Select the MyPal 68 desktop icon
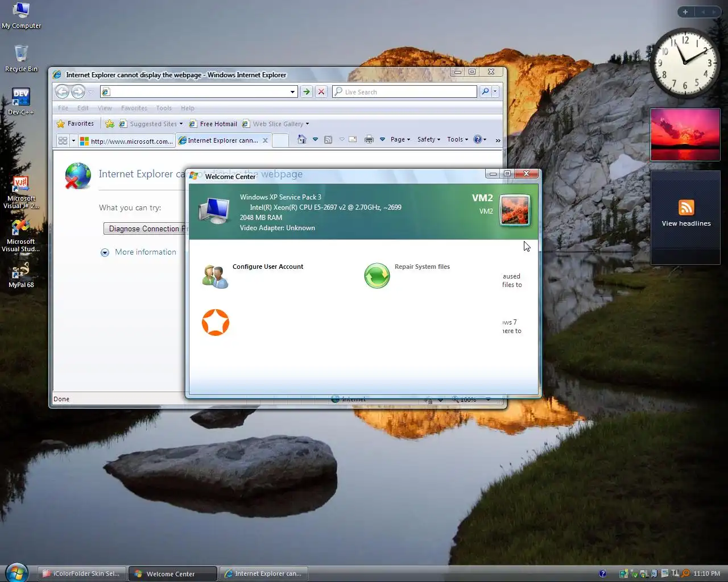 pyautogui.click(x=21, y=274)
